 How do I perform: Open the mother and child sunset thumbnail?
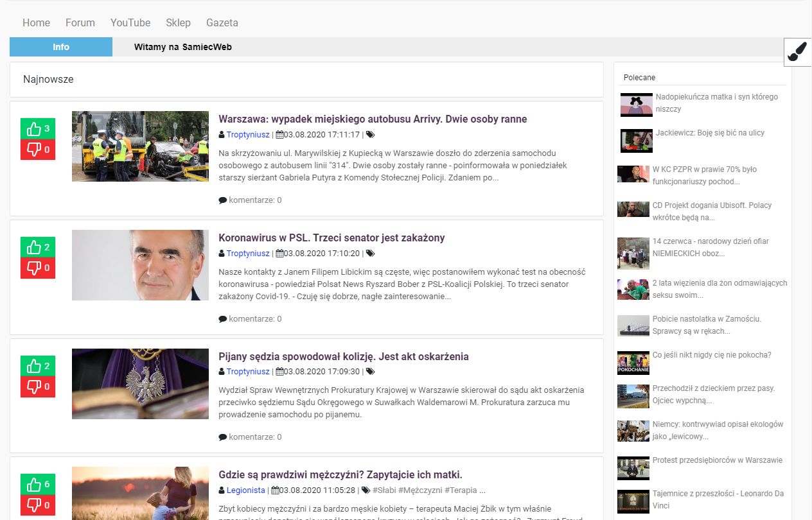point(140,493)
